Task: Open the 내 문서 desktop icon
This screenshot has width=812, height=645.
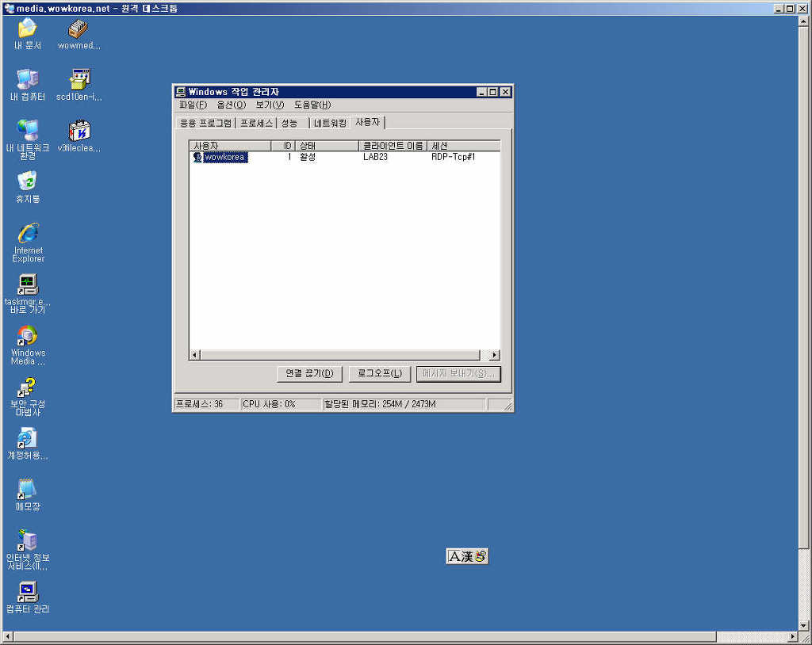Action: click(28, 29)
